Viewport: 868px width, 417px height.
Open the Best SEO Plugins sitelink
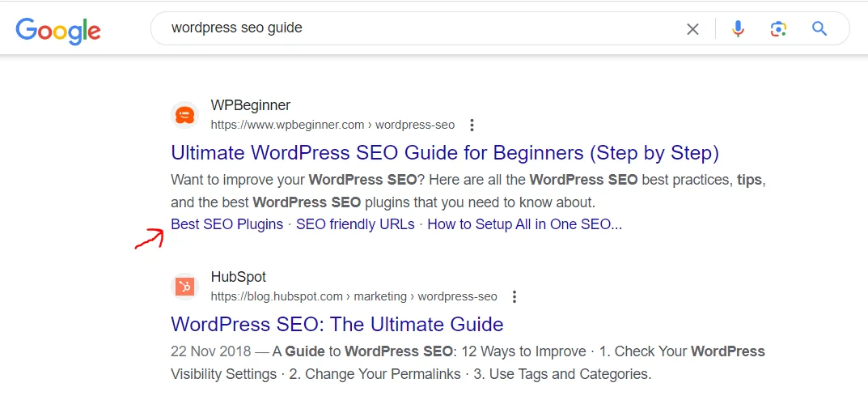227,224
